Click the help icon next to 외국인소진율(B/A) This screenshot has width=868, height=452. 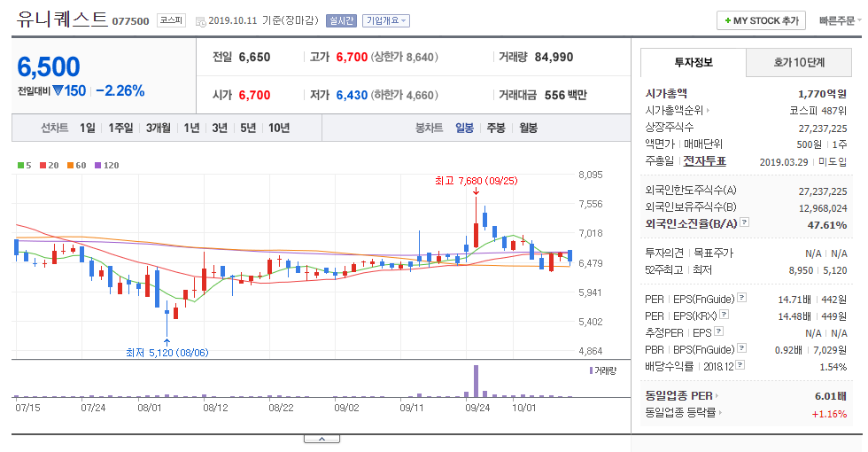745,222
